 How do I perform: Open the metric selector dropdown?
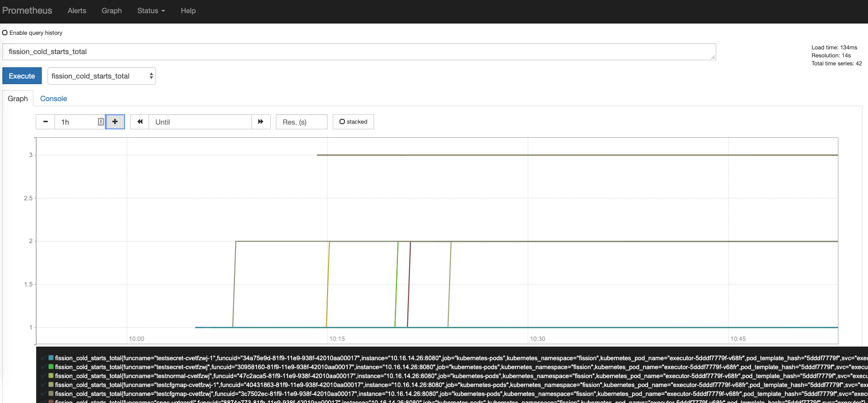(x=102, y=76)
